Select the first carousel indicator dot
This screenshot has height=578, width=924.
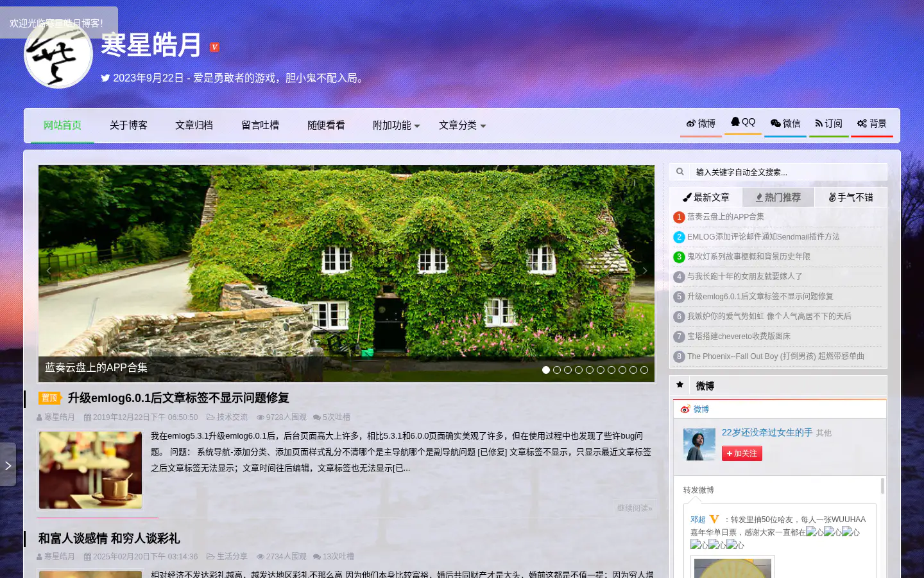click(x=546, y=370)
